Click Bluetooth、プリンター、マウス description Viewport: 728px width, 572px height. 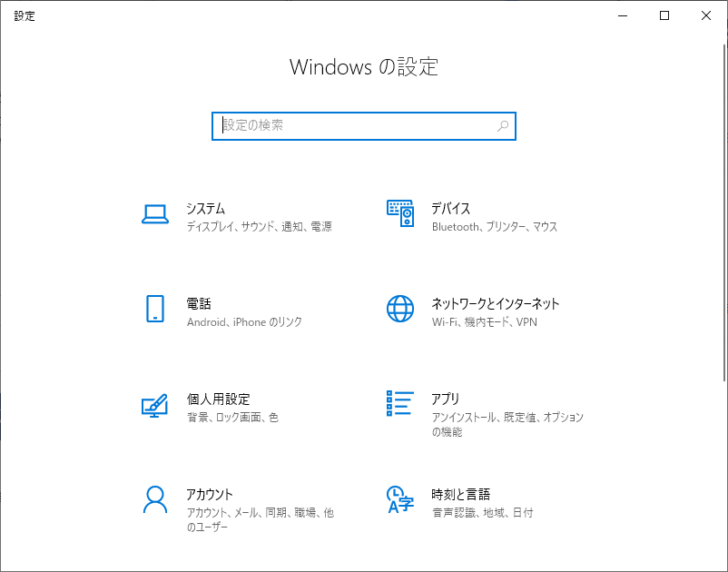click(495, 227)
